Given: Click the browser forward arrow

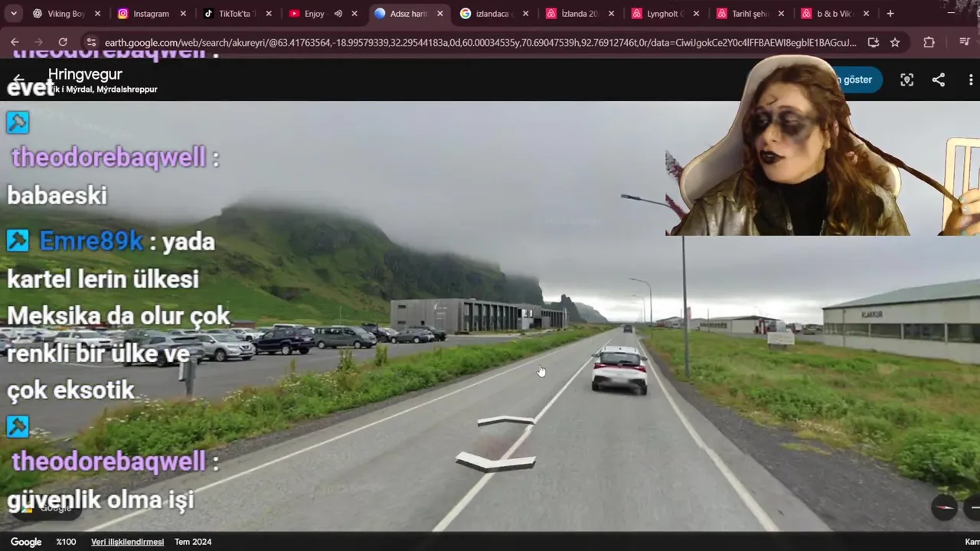Looking at the screenshot, I should 38,43.
